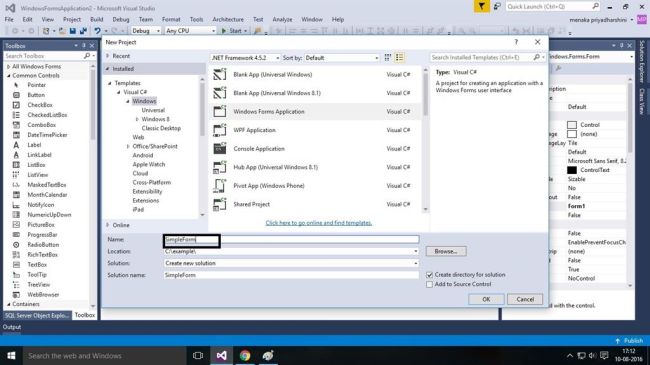Toggle Create directory for solution checkbox
This screenshot has height=365, width=650.
click(429, 275)
